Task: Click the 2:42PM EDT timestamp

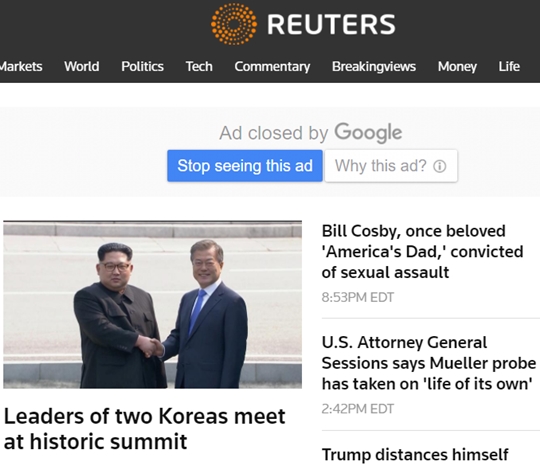Action: tap(357, 409)
